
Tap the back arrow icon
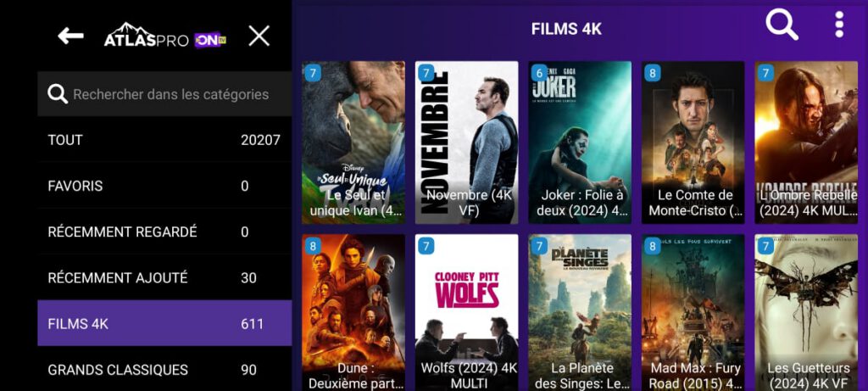point(71,36)
